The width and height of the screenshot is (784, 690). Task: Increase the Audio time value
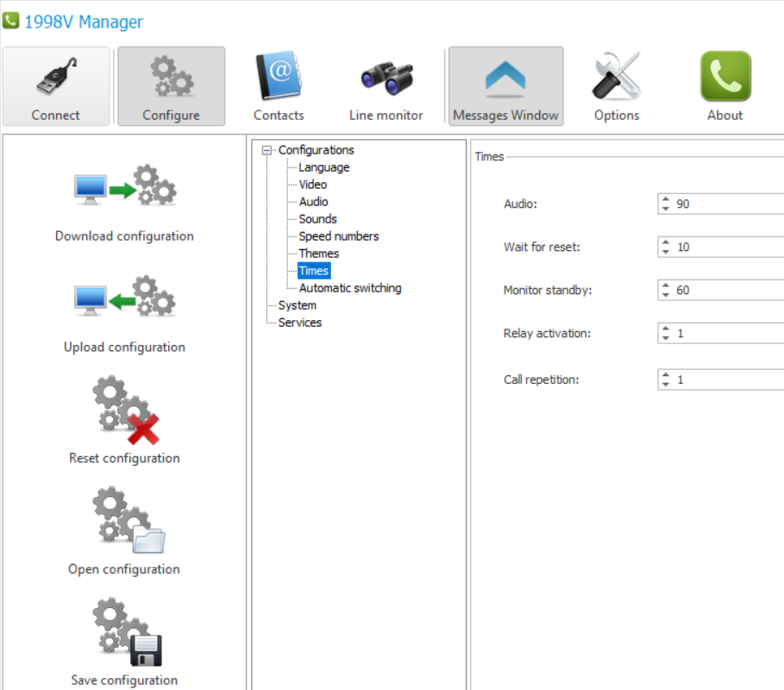click(x=665, y=199)
